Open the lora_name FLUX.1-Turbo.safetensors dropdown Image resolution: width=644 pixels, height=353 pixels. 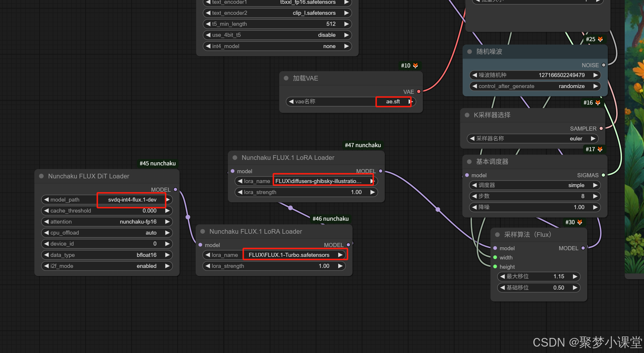[x=289, y=255]
